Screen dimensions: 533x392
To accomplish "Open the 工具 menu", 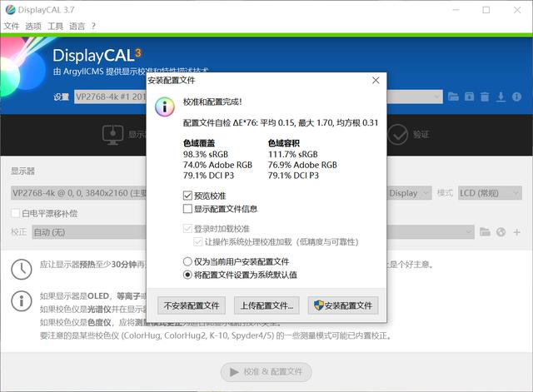I will [55, 26].
